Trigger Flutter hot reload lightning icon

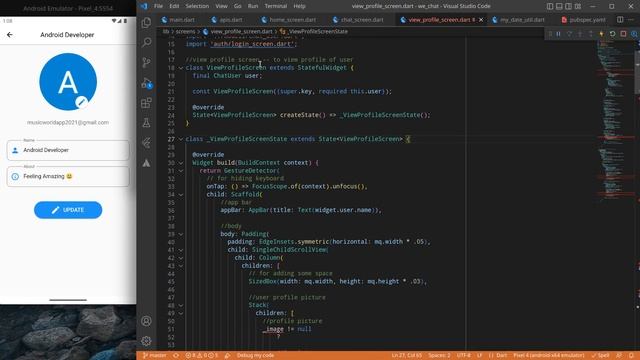tap(601, 34)
